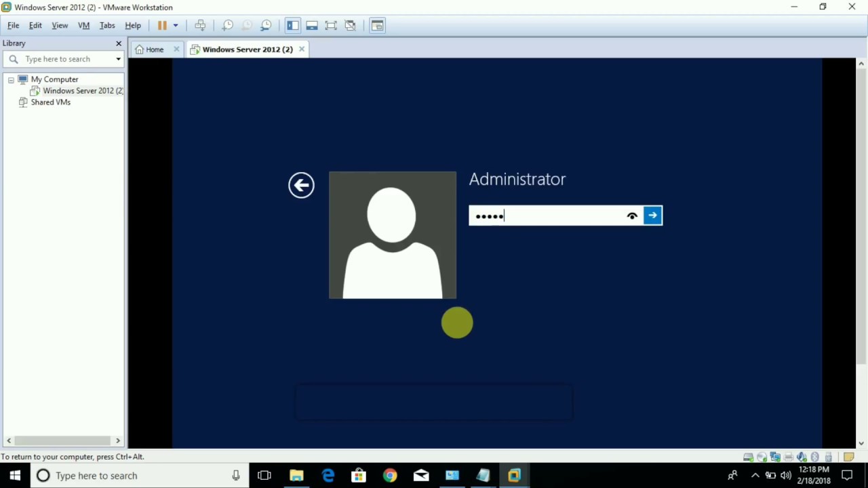Screen dimensions: 868x488
Task: Launch Google Chrome from the taskbar
Action: pos(390,476)
